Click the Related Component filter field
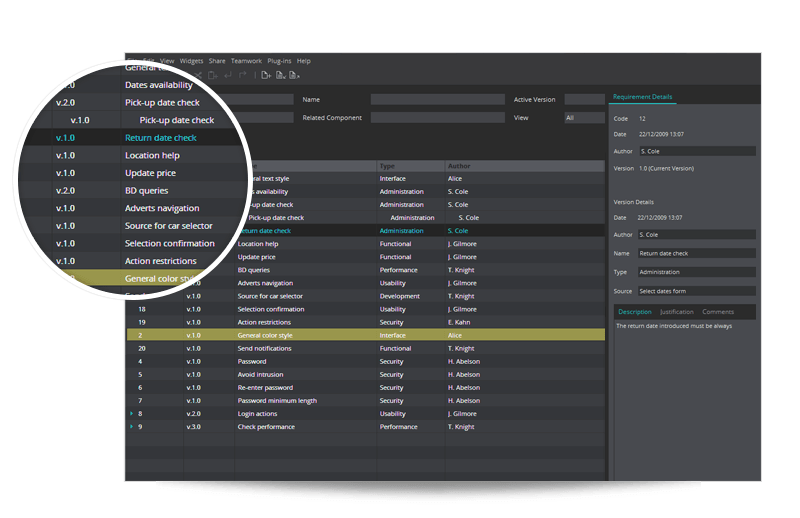Image resolution: width=800 pixels, height=518 pixels. pyautogui.click(x=438, y=118)
